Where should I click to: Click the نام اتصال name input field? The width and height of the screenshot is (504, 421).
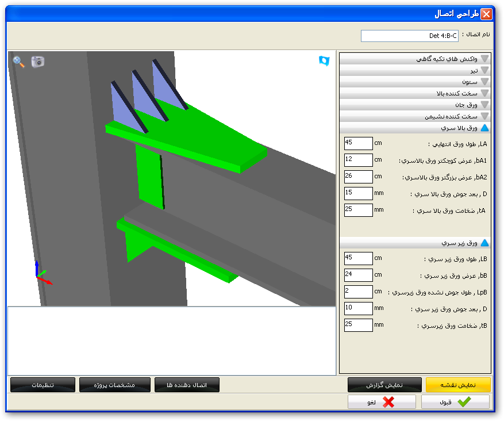409,36
